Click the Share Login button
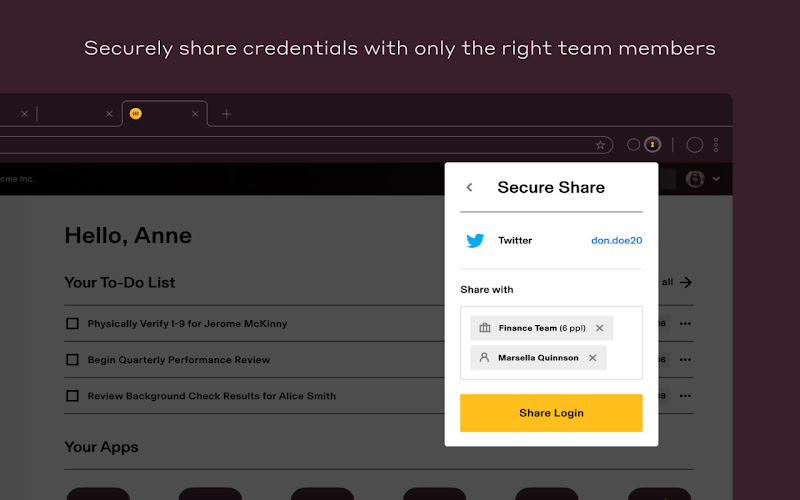Image resolution: width=800 pixels, height=500 pixels. pos(551,413)
